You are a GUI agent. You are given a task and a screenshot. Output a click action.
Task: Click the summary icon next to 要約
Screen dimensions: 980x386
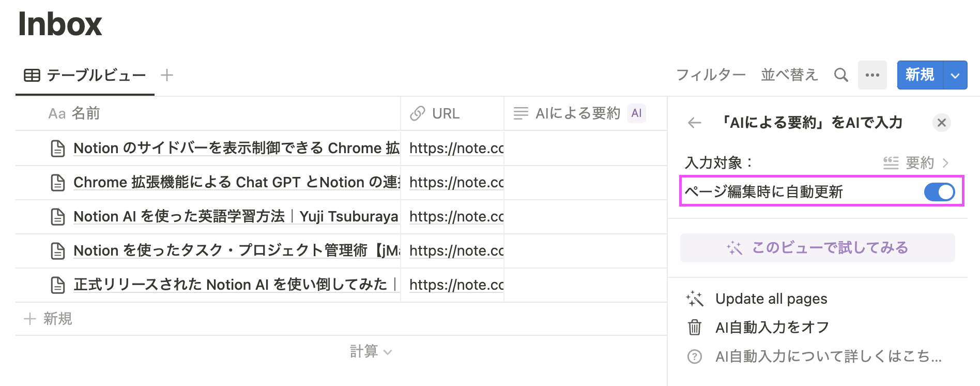click(891, 163)
